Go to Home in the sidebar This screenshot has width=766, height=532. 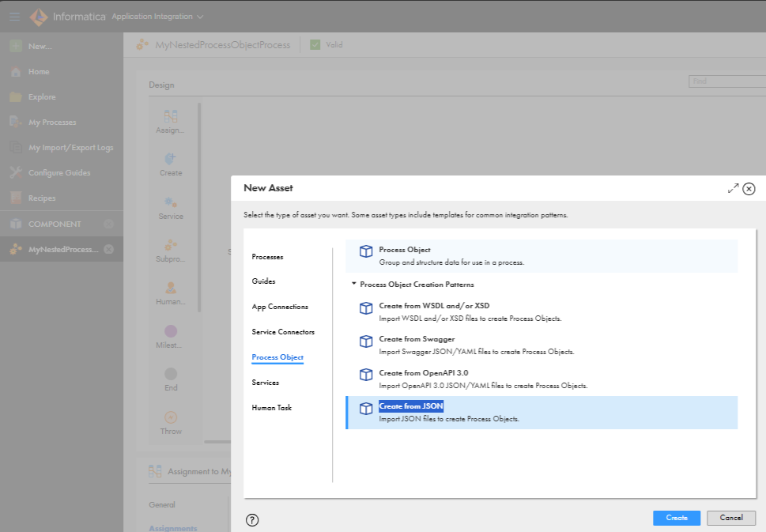coord(39,71)
